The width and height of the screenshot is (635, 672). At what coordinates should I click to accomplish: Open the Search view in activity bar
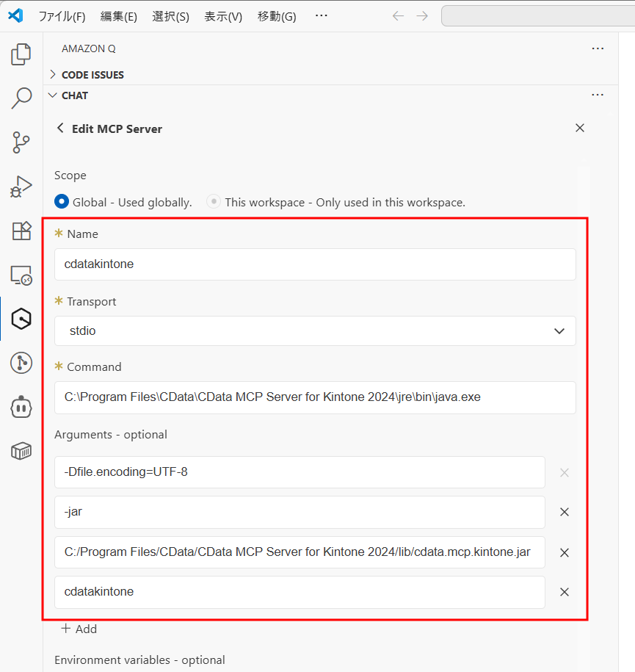pyautogui.click(x=21, y=98)
